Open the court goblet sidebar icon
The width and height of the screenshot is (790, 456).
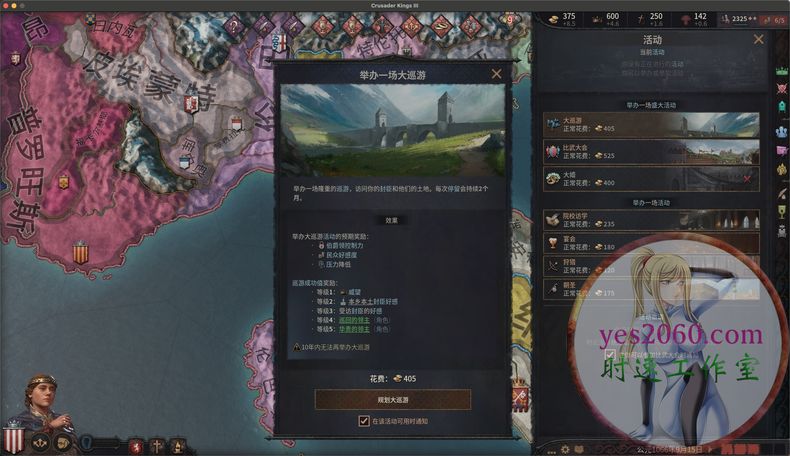[781, 212]
